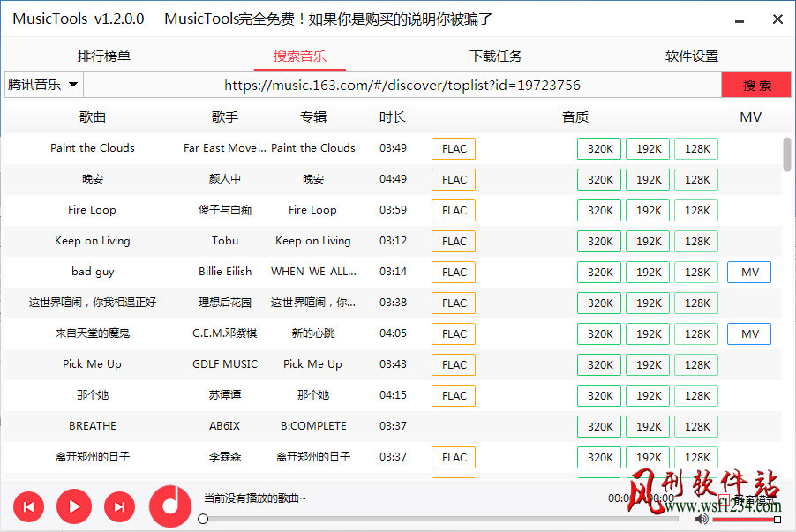This screenshot has height=532, width=796.
Task: Download FLAC for Paint the Clouds
Action: tap(454, 148)
